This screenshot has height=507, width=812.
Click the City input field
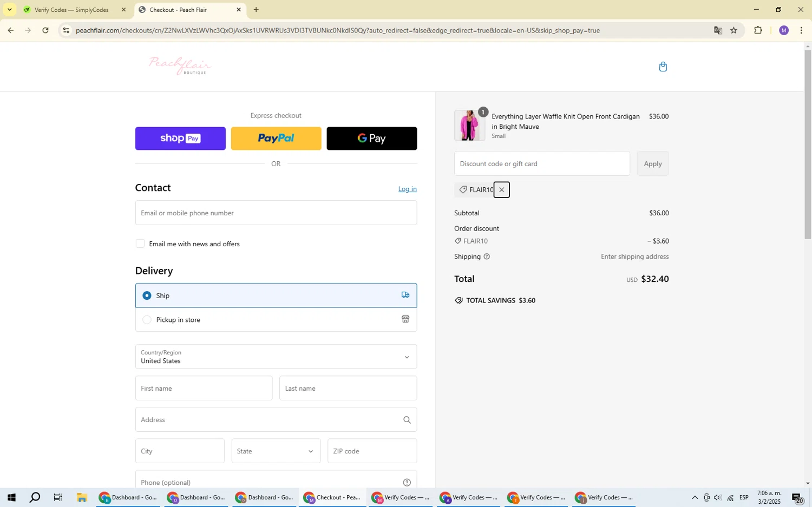[180, 451]
